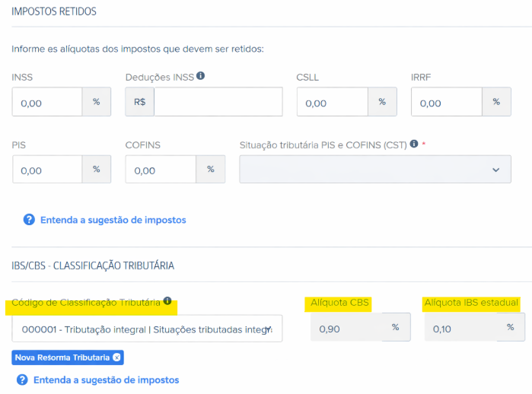Screen dimensions: 532x394
Task: Focus the Deduções INSS amount field
Action: click(x=218, y=102)
